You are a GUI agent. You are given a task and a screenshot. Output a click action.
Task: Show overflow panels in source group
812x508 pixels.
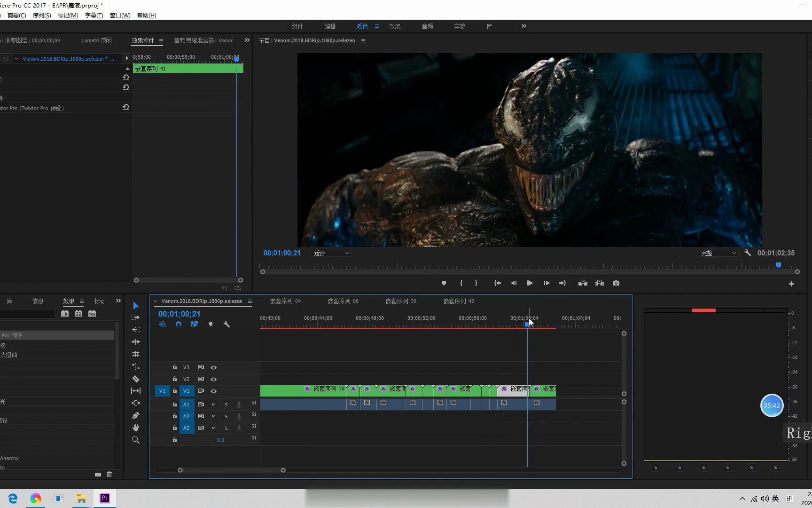pos(247,40)
